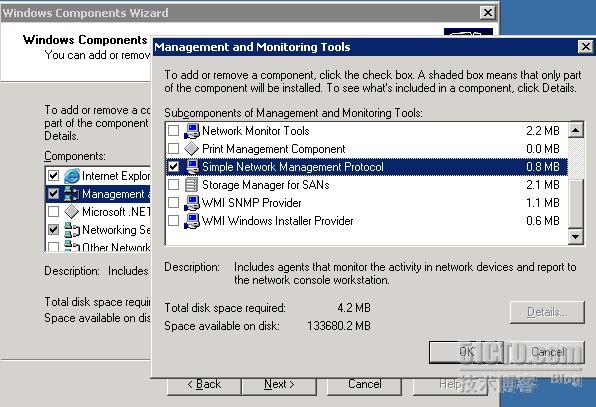This screenshot has height=407, width=596.
Task: Toggle the Microsoft .NET checkbox in wizard
Action: point(54,212)
